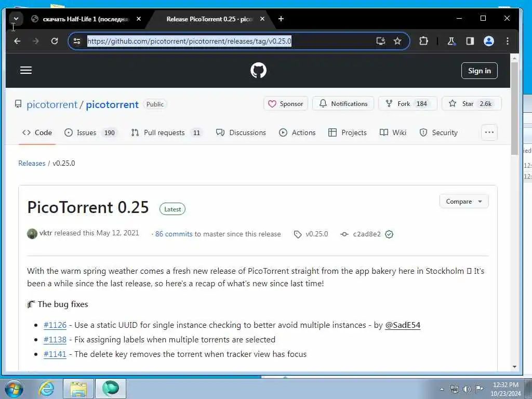Open the Discussions tab
This screenshot has height=399, width=532.
241,132
